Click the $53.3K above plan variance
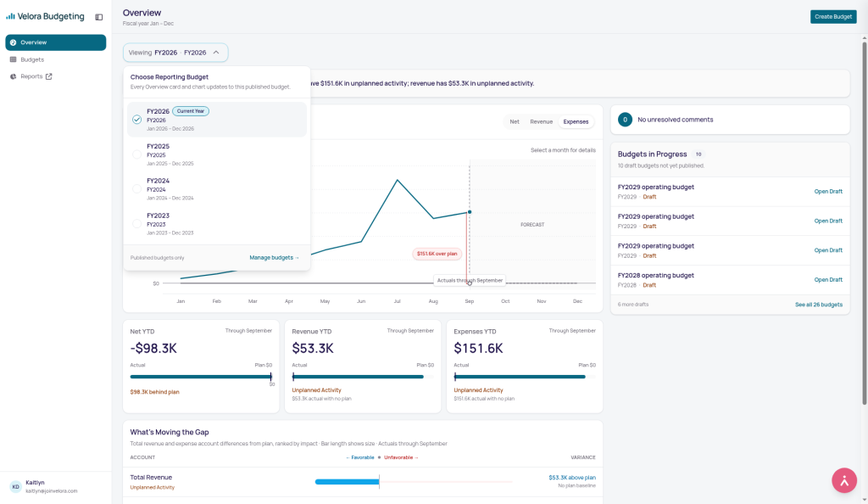Image resolution: width=868 pixels, height=504 pixels. pos(572,478)
